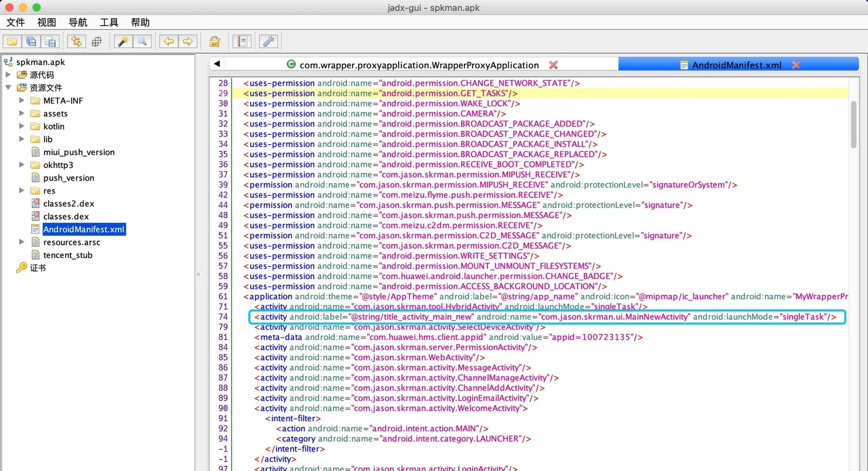Click the open file toolbar icon
The width and height of the screenshot is (868, 471).
tap(12, 42)
